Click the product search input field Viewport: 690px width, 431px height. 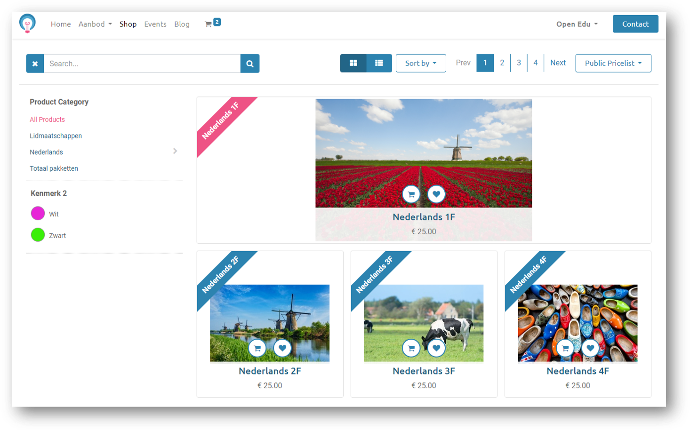tap(142, 64)
